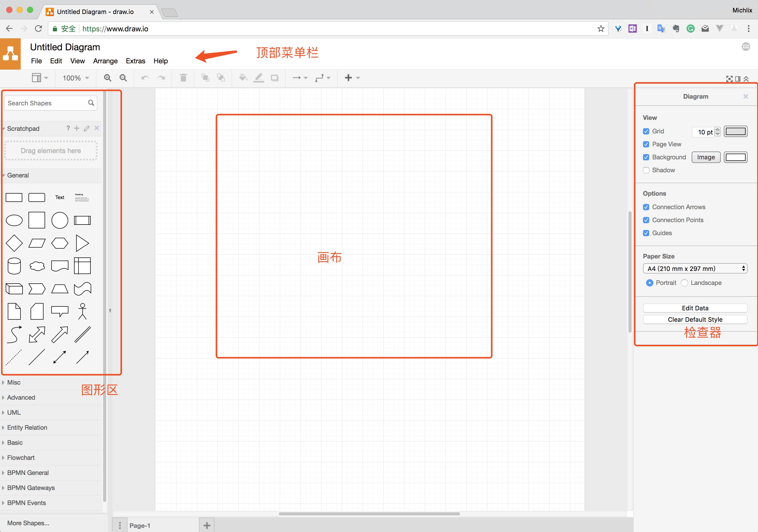This screenshot has width=758, height=532.
Task: Click More Shapes at the panel bottom
Action: click(28, 523)
